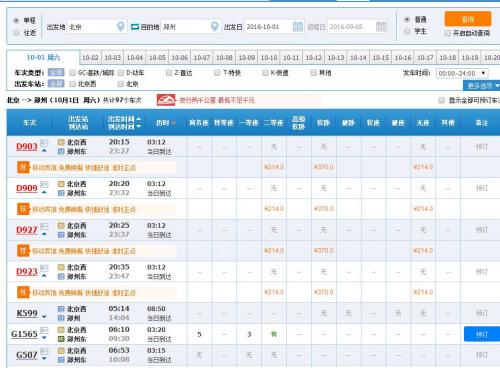The height and width of the screenshot is (368, 500).
Task: Select the round-trip (往返) radio button
Action: tap(16, 32)
